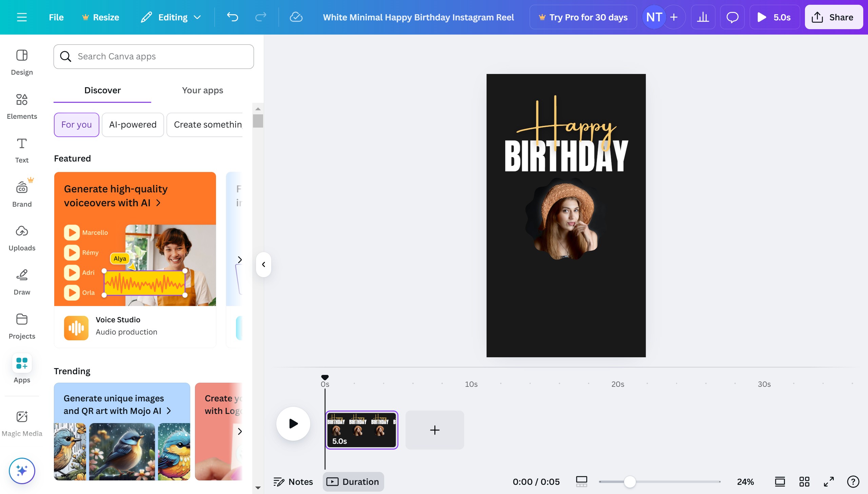Open the Brand kit panel

coord(22,194)
